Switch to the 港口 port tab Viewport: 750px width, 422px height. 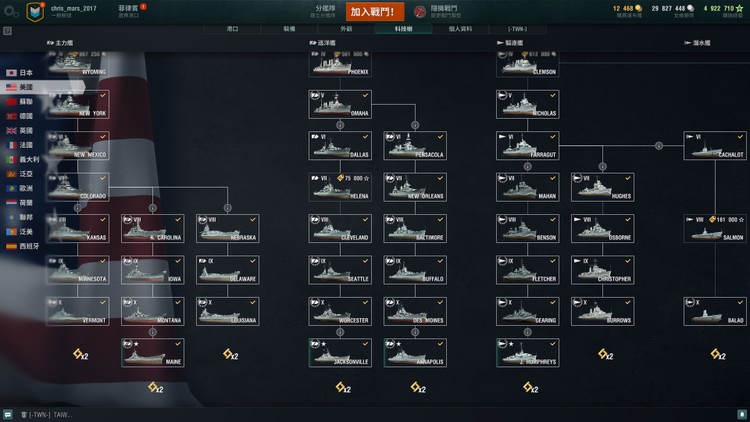(232, 29)
